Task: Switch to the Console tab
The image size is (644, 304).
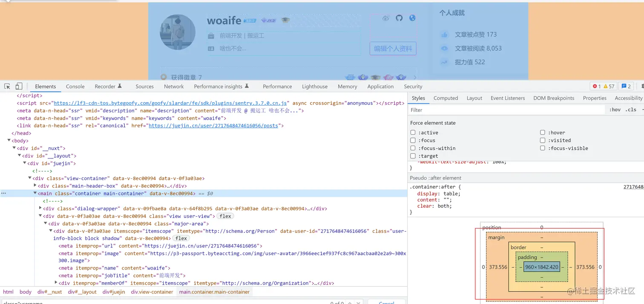Action: coord(75,86)
